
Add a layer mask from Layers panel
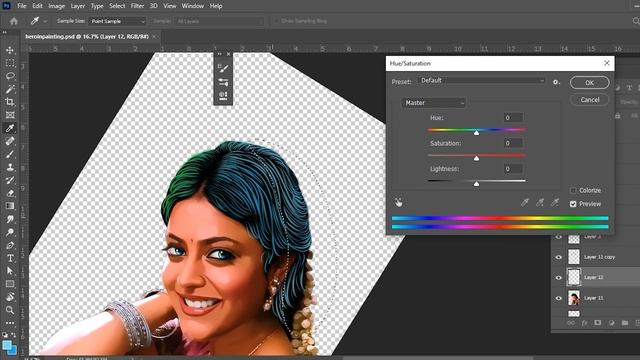598,323
